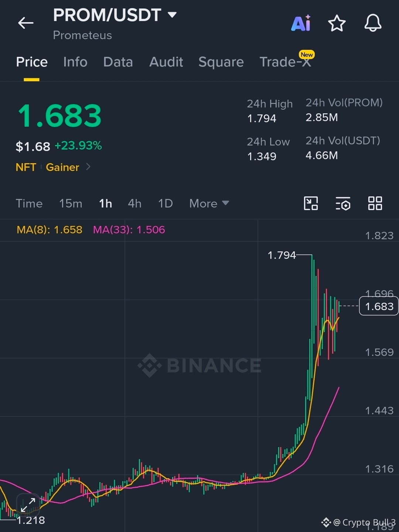Open the Audit tab

coord(166,62)
